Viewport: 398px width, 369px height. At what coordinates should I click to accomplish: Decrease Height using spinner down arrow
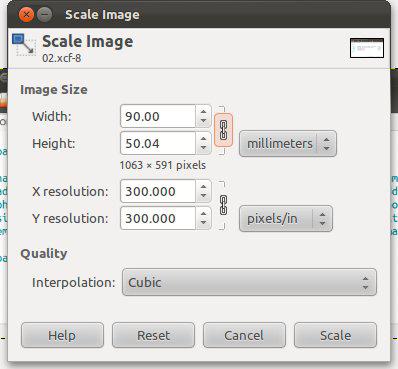pyautogui.click(x=203, y=148)
